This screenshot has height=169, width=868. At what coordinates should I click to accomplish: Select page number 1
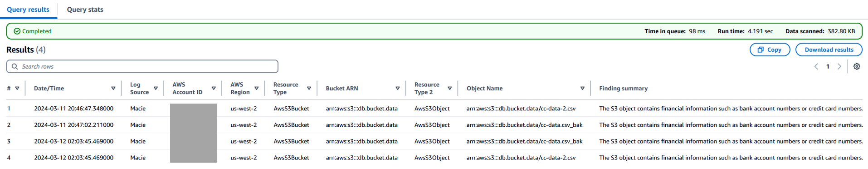point(828,66)
